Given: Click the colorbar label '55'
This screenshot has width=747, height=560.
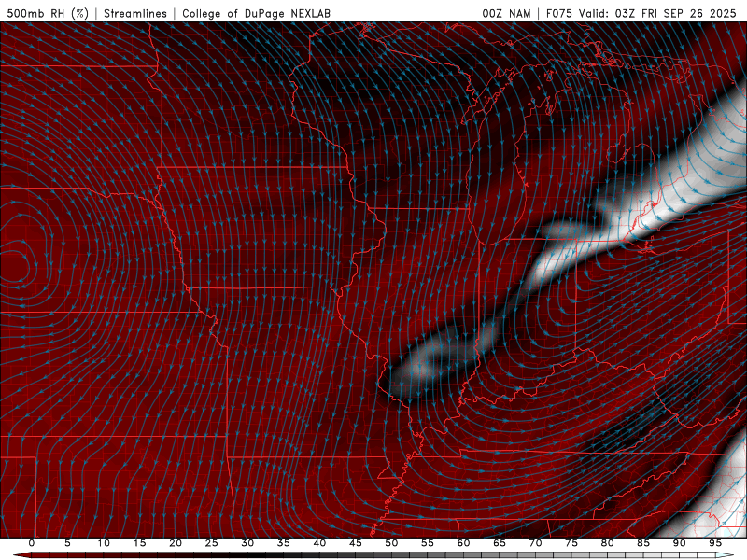Looking at the screenshot, I should [428, 543].
